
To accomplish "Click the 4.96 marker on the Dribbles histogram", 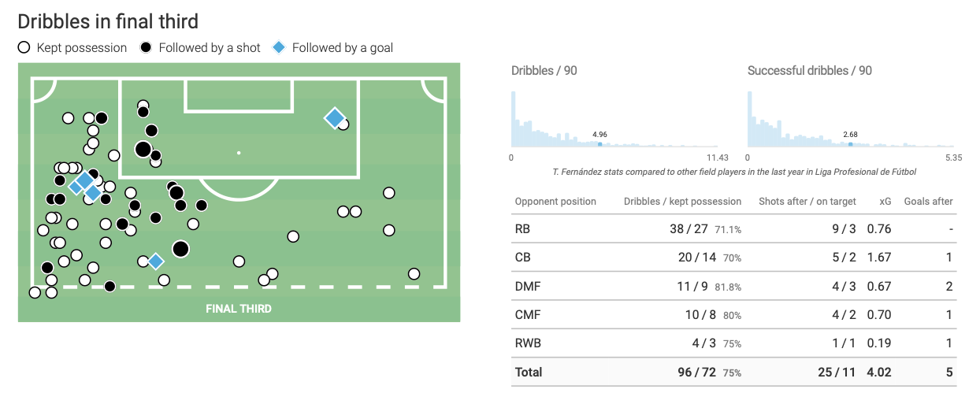I will (x=600, y=143).
